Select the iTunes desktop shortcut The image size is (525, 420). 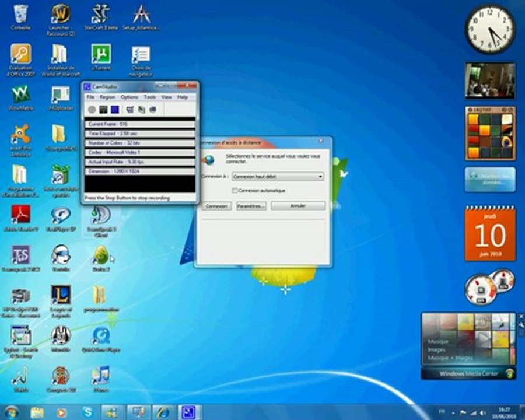(x=101, y=379)
